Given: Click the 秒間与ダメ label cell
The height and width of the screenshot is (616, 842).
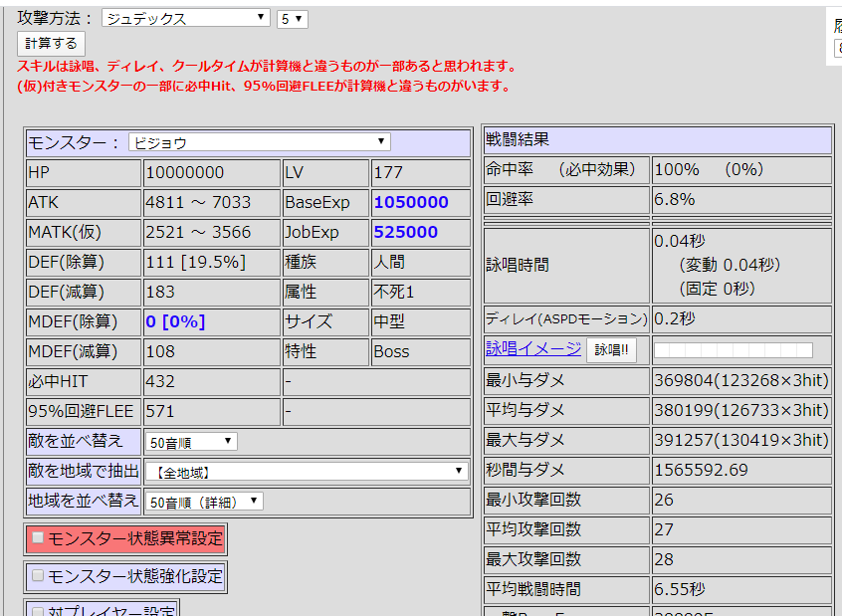Looking at the screenshot, I should (x=566, y=471).
